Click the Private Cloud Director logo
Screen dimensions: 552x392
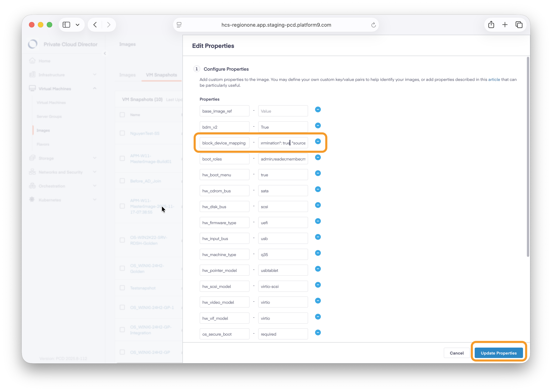tap(33, 44)
